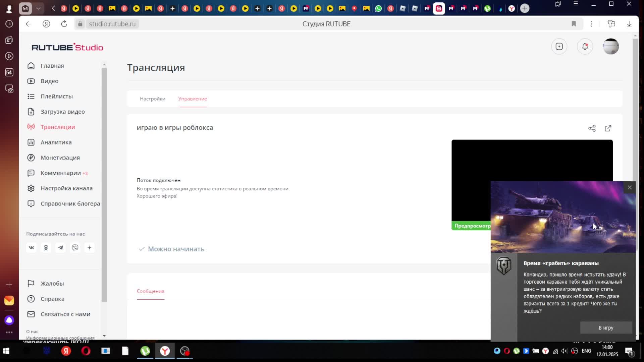Open the notifications bell

[585, 47]
